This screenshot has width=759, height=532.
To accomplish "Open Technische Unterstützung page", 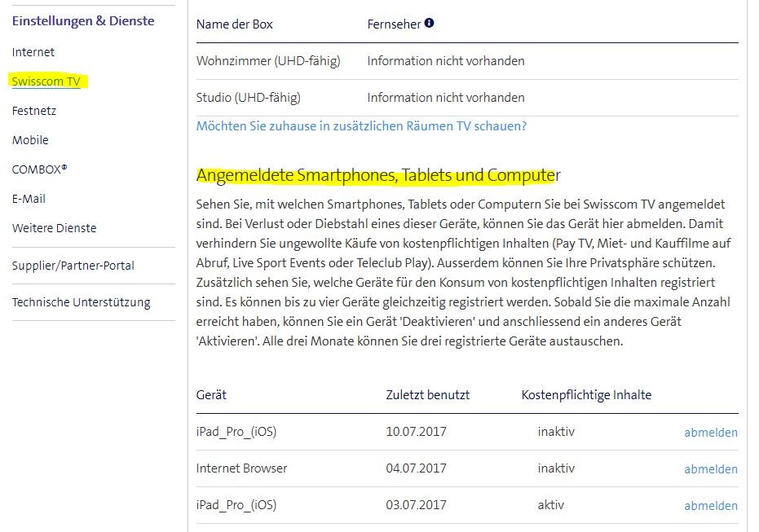I will 81,301.
